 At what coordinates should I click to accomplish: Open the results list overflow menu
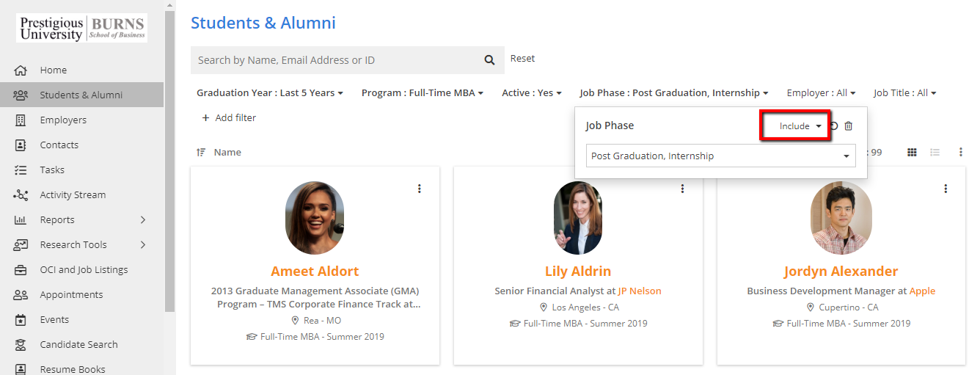coord(961,152)
